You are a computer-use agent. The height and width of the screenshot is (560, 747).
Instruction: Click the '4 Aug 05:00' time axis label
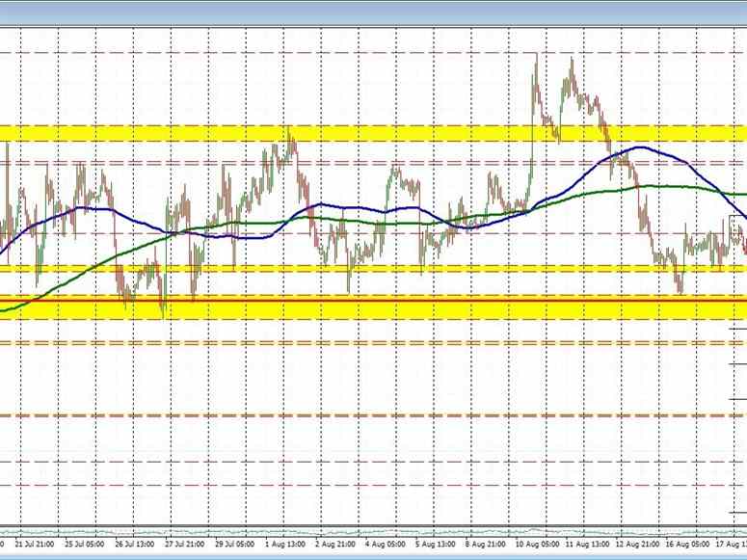386,544
